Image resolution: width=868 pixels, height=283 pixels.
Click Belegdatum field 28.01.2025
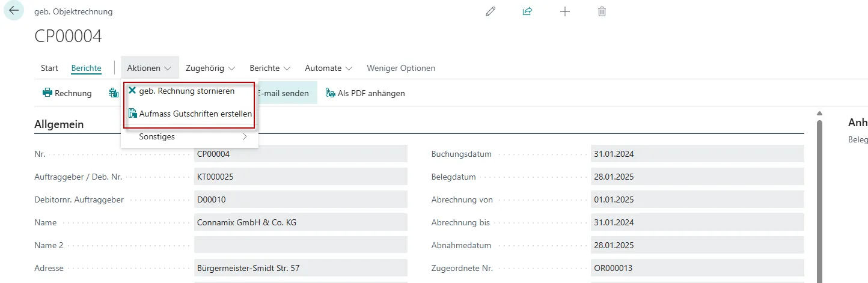[697, 177]
